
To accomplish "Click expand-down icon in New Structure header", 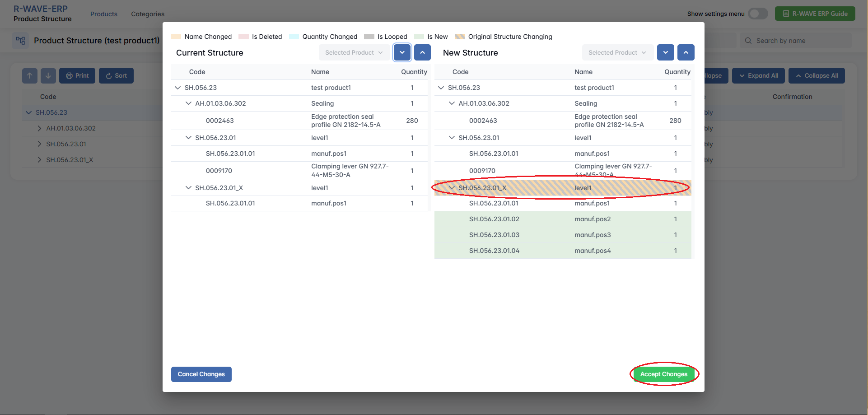I will tap(665, 52).
